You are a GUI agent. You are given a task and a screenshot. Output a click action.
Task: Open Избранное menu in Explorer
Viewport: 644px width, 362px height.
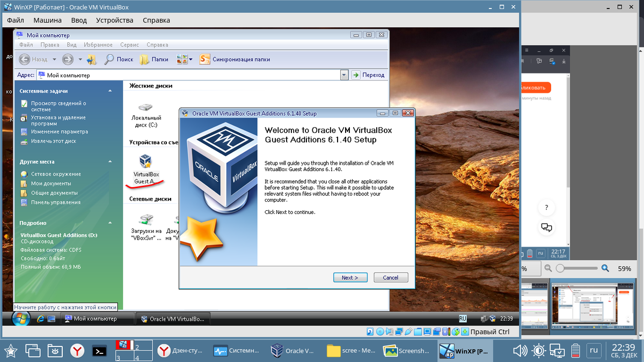[x=98, y=45]
